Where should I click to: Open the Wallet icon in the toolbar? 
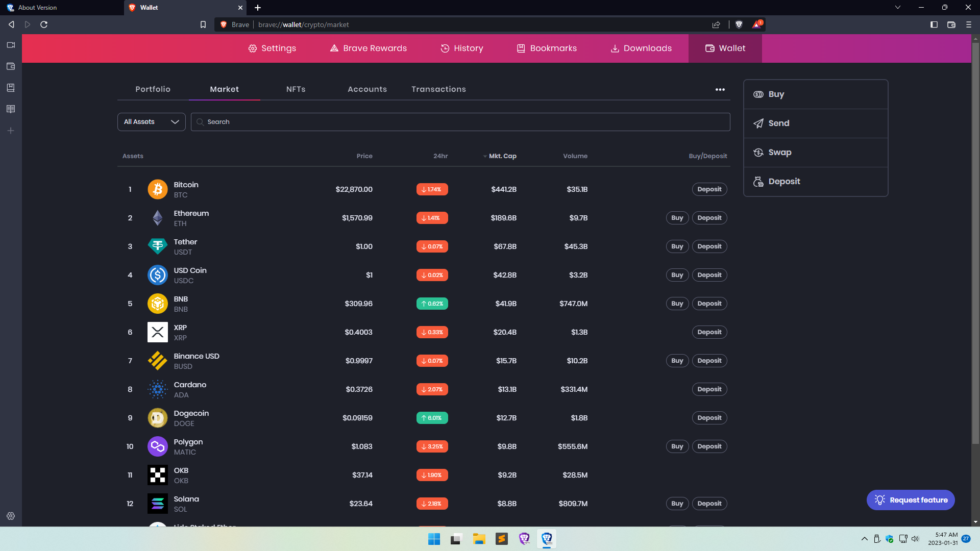click(x=951, y=24)
